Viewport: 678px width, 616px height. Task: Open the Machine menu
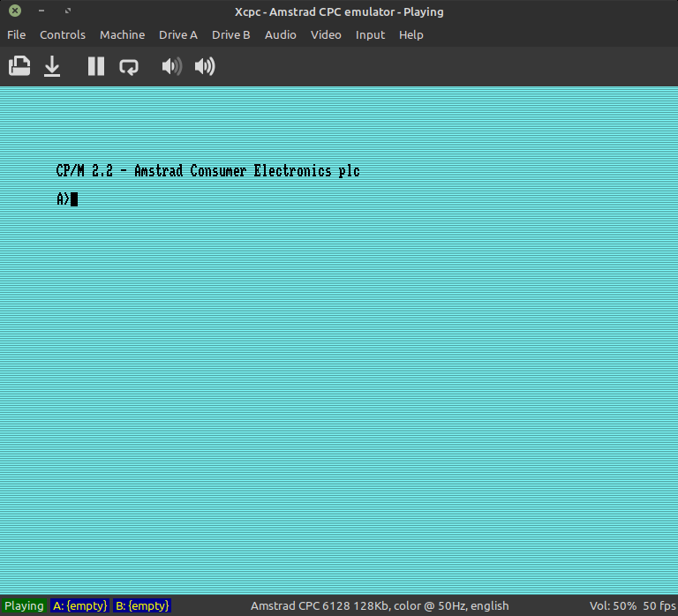pos(123,34)
